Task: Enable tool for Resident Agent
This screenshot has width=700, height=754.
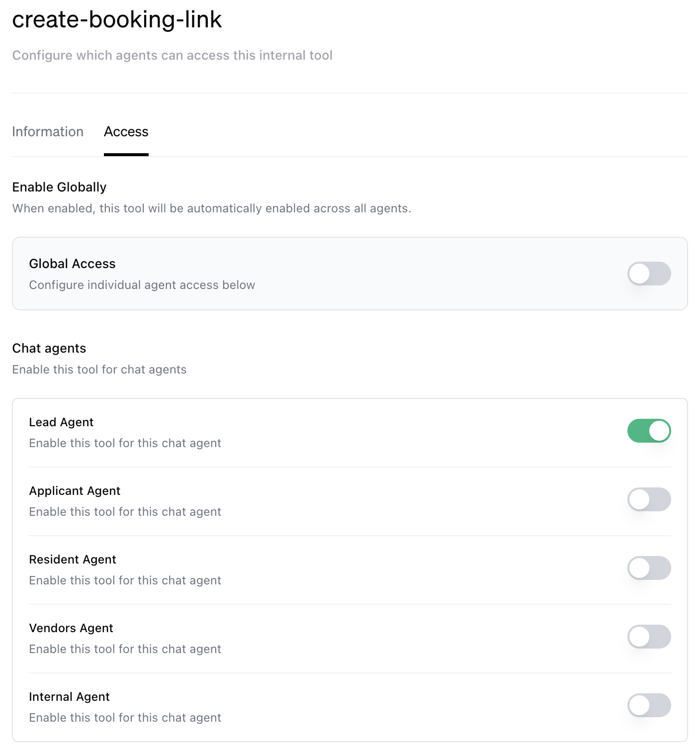Action: click(649, 568)
